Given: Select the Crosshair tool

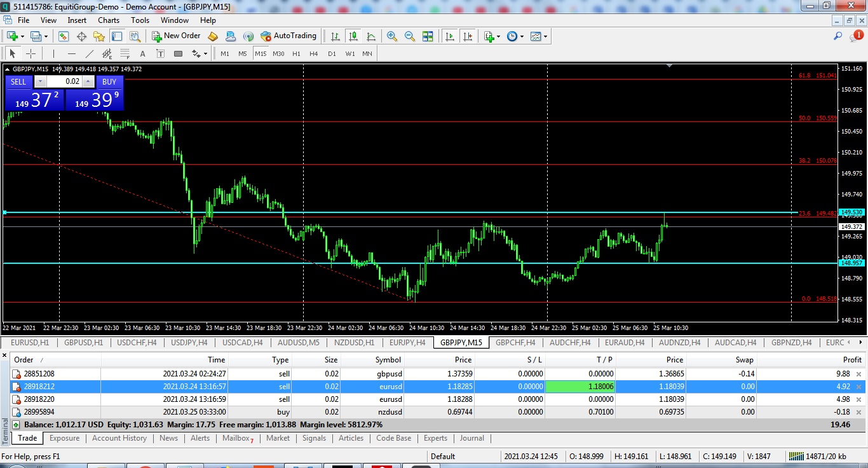Looking at the screenshot, I should click(30, 53).
